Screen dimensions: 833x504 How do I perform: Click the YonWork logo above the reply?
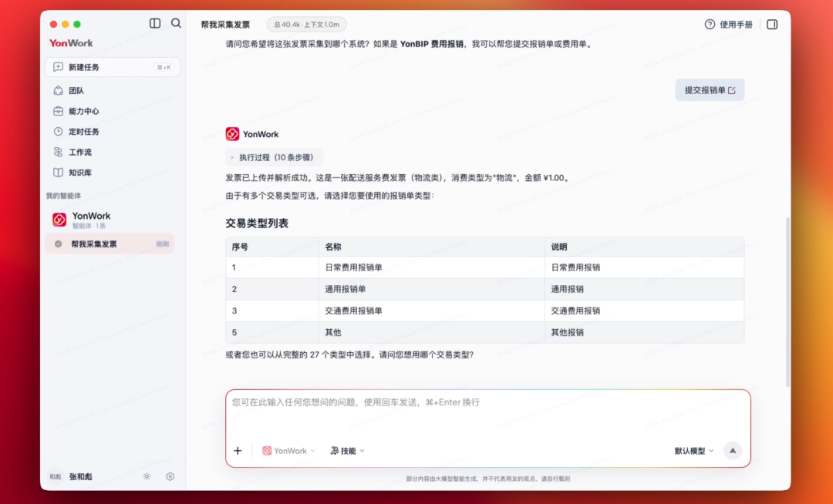232,134
